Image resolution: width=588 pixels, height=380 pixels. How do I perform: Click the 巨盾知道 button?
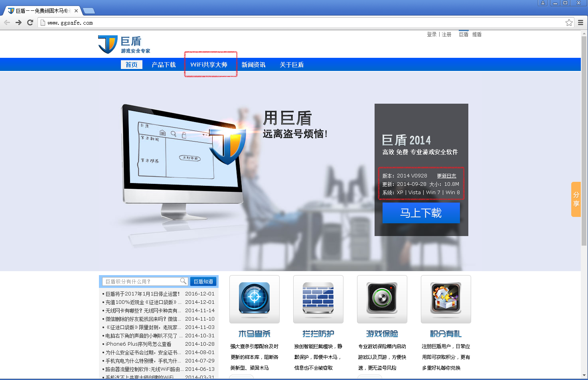click(x=203, y=282)
